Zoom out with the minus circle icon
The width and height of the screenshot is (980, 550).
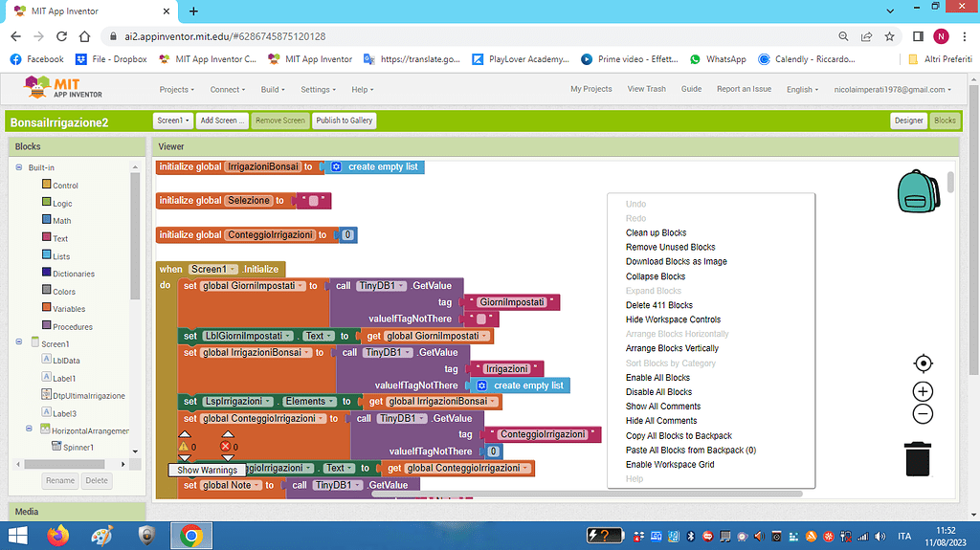[x=924, y=414]
